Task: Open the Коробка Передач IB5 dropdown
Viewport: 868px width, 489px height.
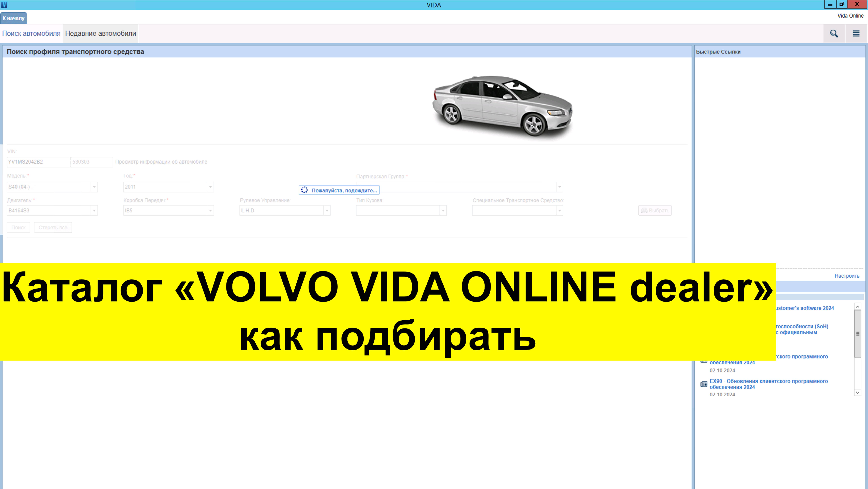Action: tap(210, 210)
